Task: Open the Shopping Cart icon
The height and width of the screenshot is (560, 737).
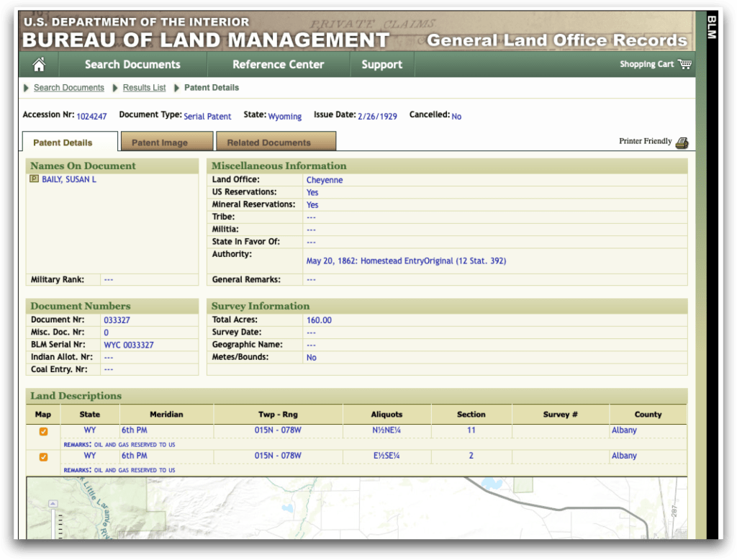Action: coord(684,64)
